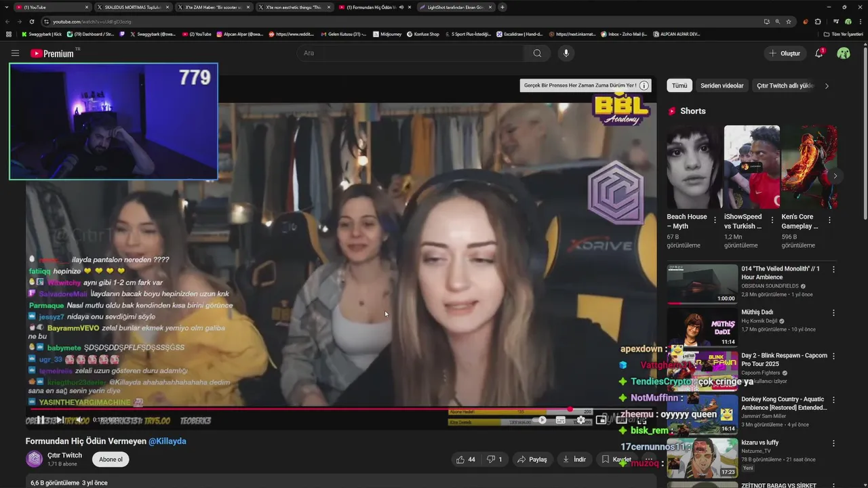This screenshot has width=868, height=488.
Task: Toggle subtitles in the player
Action: pos(561,420)
